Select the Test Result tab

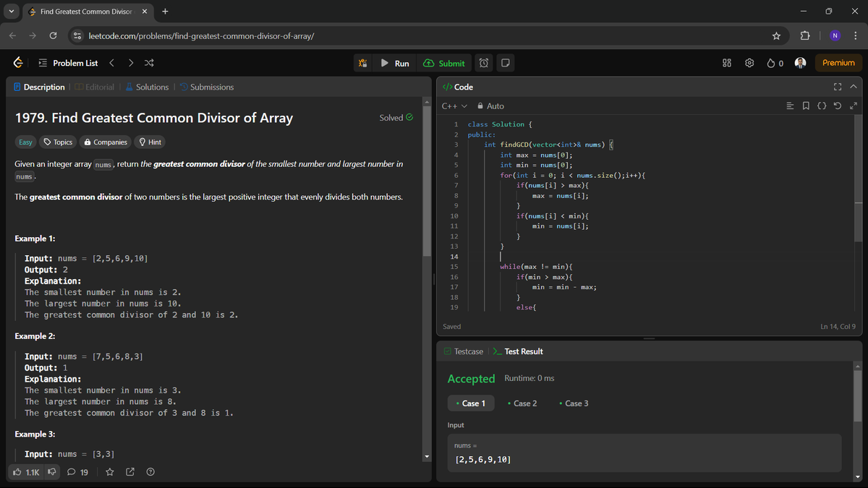518,351
